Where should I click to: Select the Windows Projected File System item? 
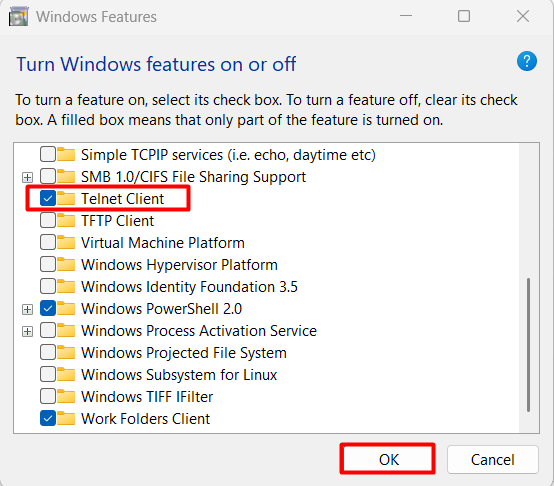click(183, 352)
